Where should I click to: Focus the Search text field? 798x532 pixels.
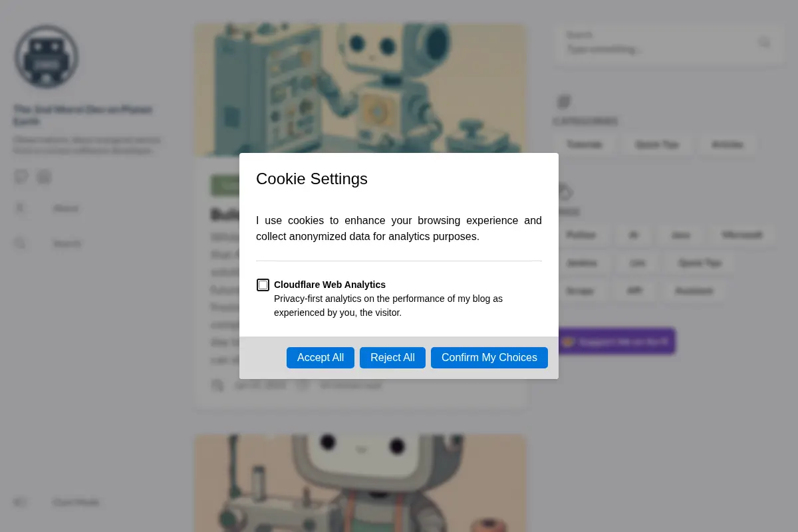point(658,43)
